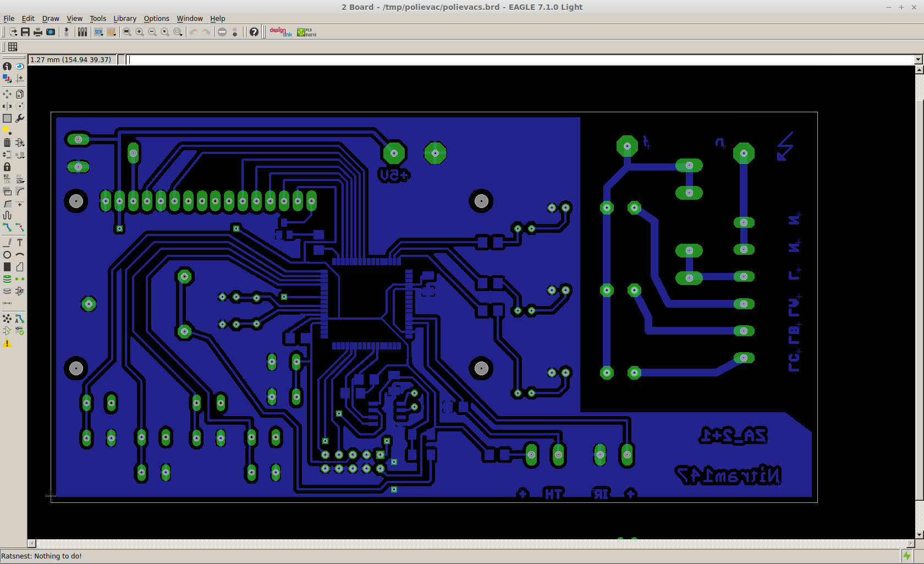The height and width of the screenshot is (564, 924).
Task: Select the Change wrench tool
Action: (x=20, y=118)
